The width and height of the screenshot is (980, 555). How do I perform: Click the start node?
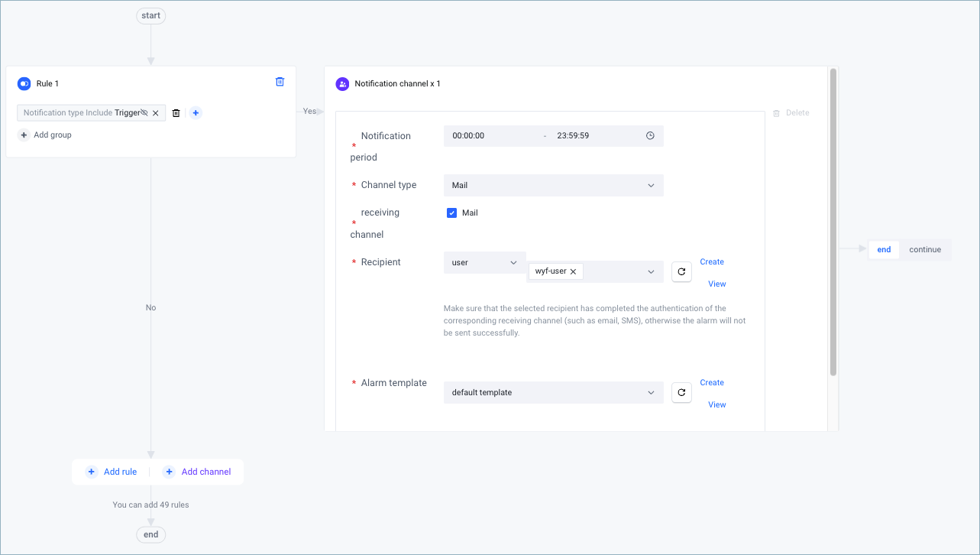[x=150, y=15]
